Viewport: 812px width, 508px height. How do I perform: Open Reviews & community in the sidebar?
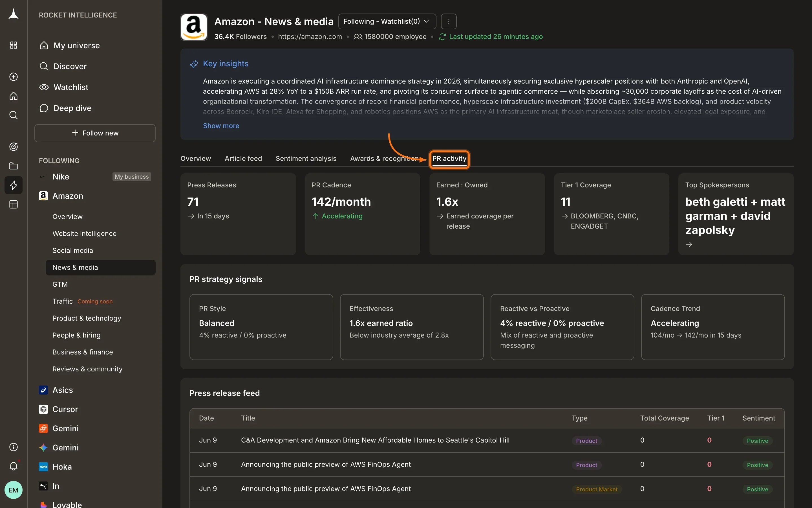click(88, 369)
